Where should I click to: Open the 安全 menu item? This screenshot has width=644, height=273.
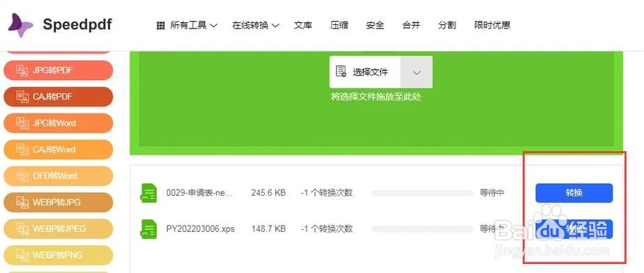pos(375,26)
